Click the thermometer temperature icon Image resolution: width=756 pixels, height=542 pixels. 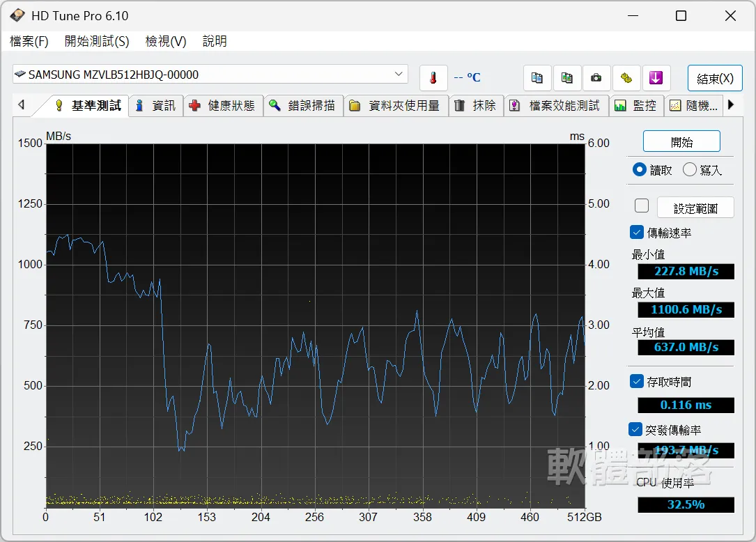(433, 77)
